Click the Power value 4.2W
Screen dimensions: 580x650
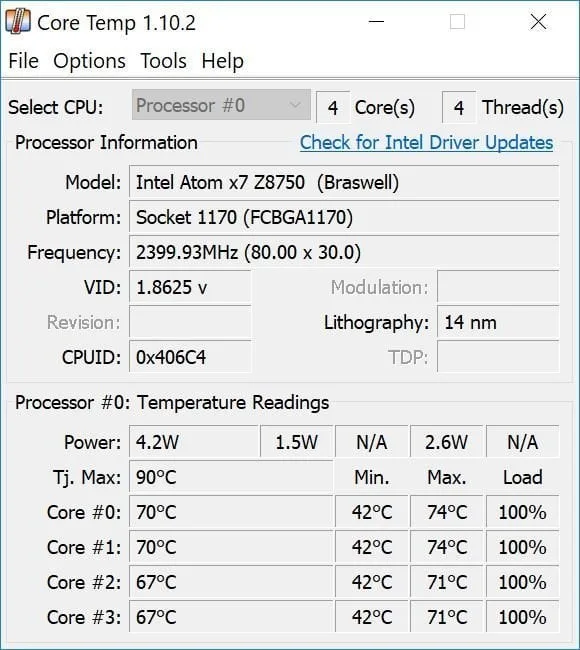[194, 441]
